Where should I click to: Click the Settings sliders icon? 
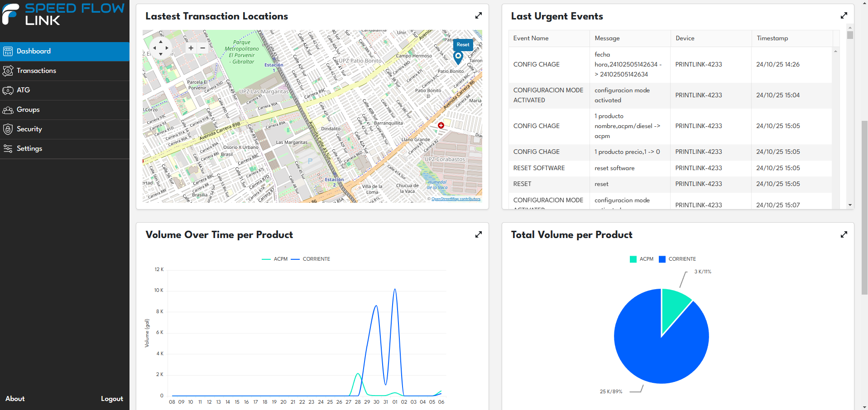click(x=8, y=149)
